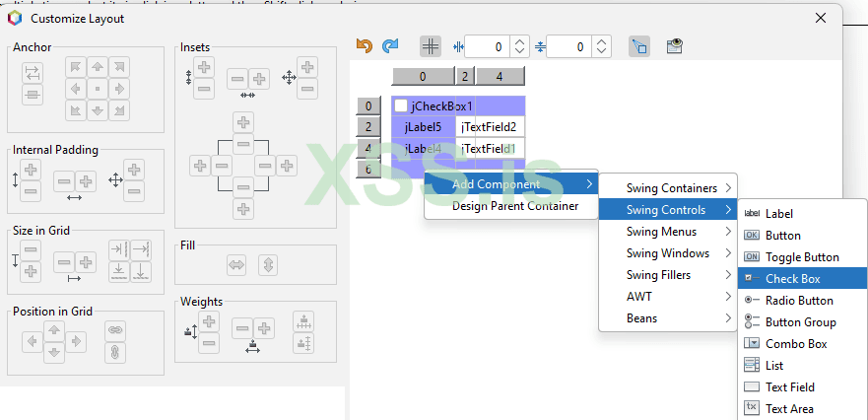868x420 pixels.
Task: Select row header 2
Action: [x=368, y=127]
